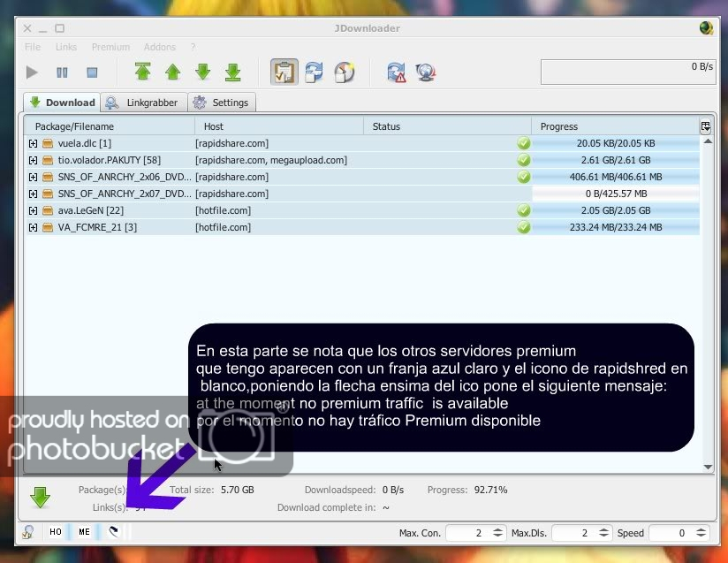Stop all downloads with stop icon
The image size is (728, 563).
pos(92,72)
